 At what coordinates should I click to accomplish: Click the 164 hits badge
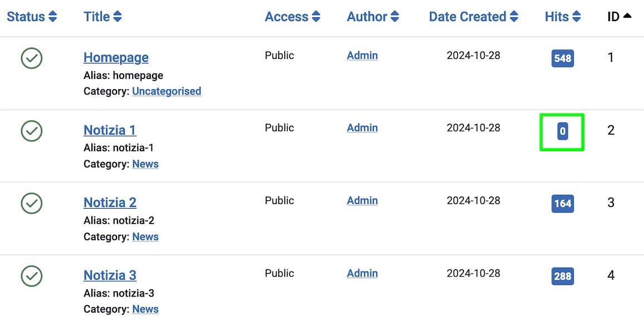pyautogui.click(x=562, y=204)
